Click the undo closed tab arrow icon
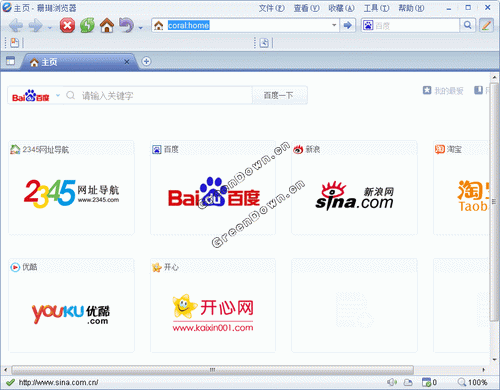 tap(127, 25)
